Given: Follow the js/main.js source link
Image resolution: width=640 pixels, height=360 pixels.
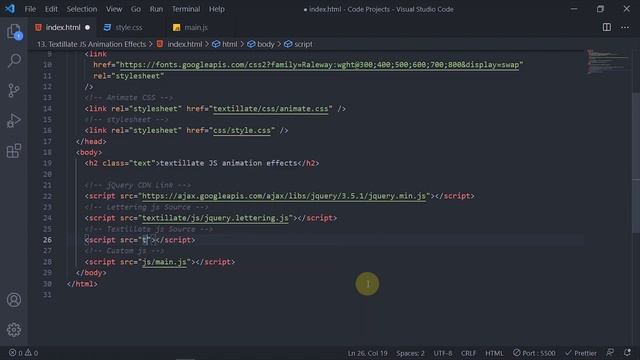Looking at the screenshot, I should 164,262.
